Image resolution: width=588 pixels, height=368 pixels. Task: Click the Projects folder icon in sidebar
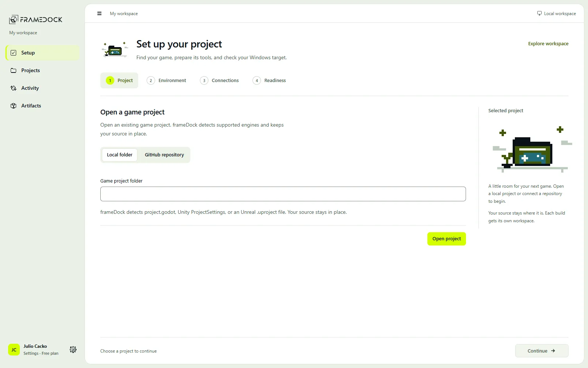pyautogui.click(x=14, y=70)
